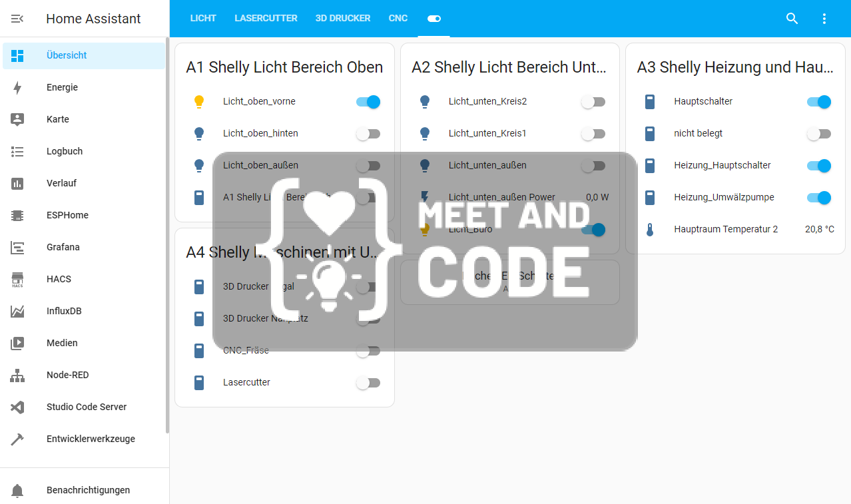Viewport: 851px width, 504px height.
Task: Select the toggle-switch icon tab
Action: tap(434, 19)
